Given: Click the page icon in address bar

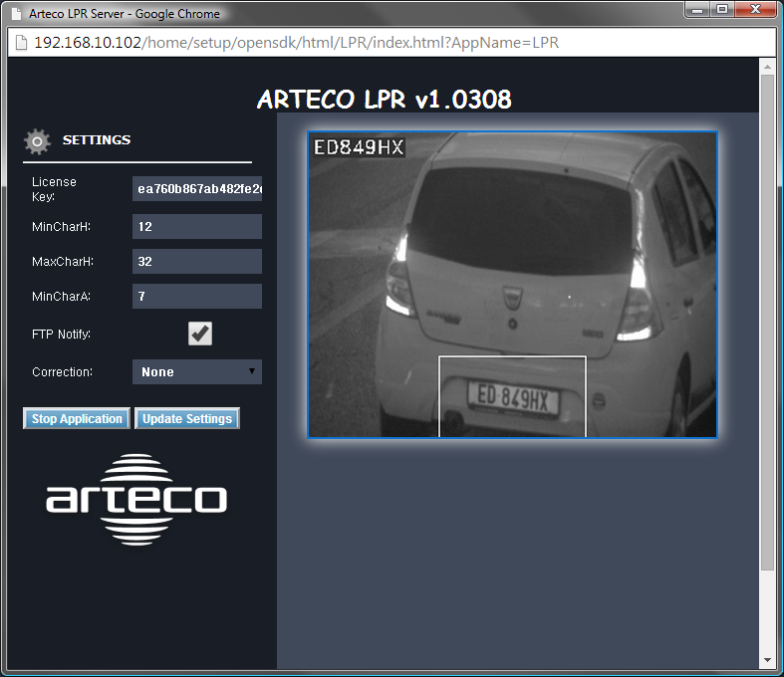Looking at the screenshot, I should point(21,43).
